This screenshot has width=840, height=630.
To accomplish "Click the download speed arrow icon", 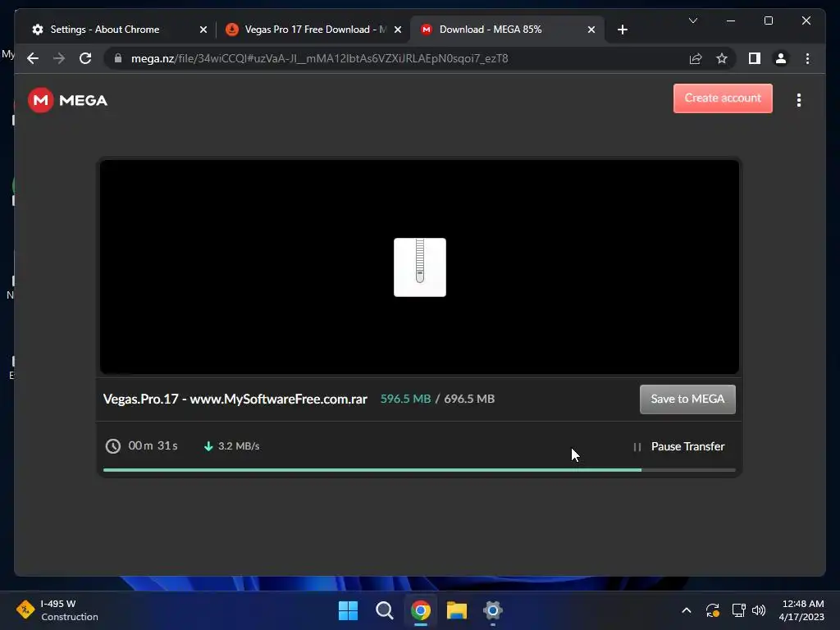I will pos(208,445).
